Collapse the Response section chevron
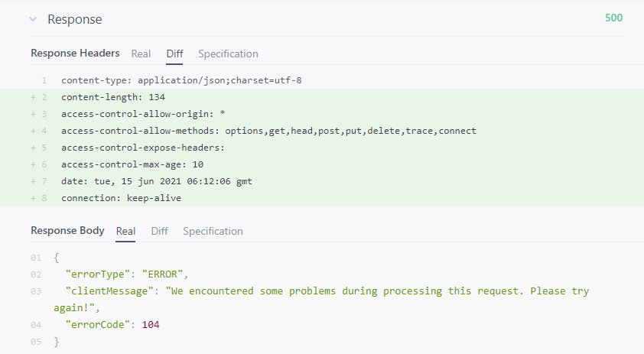 33,19
